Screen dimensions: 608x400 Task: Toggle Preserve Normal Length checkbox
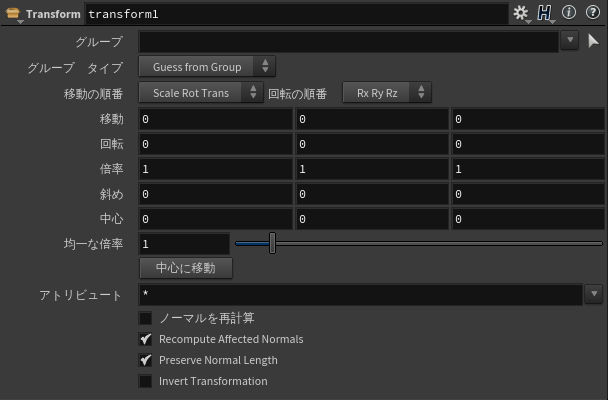(x=146, y=360)
